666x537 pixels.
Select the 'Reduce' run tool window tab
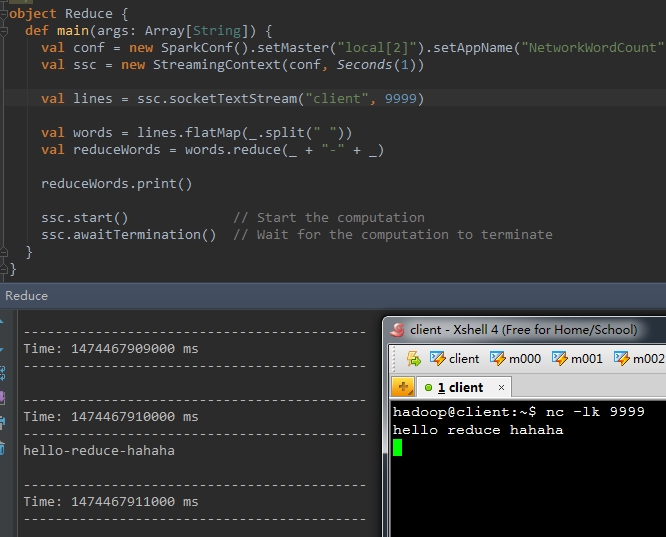tap(26, 296)
